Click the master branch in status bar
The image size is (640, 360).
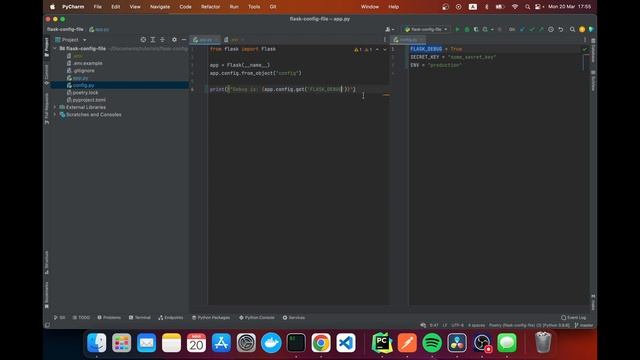tap(584, 325)
